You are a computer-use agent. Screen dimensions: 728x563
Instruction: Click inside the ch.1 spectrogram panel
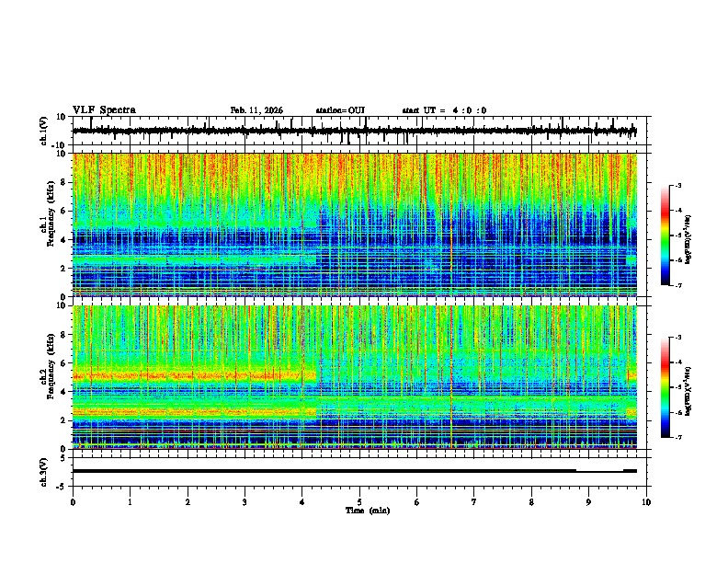click(354, 224)
